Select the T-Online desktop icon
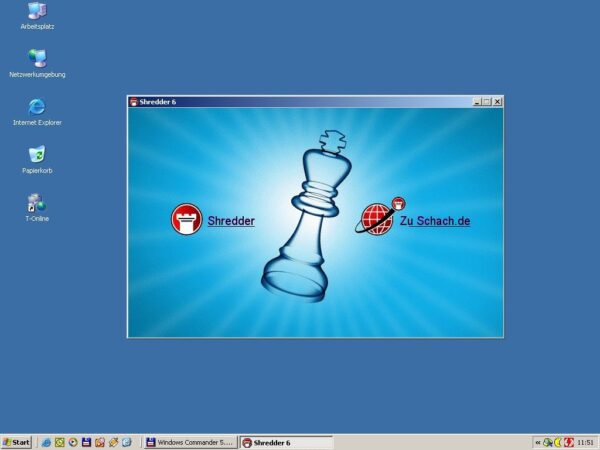The image size is (600, 450). pyautogui.click(x=37, y=205)
